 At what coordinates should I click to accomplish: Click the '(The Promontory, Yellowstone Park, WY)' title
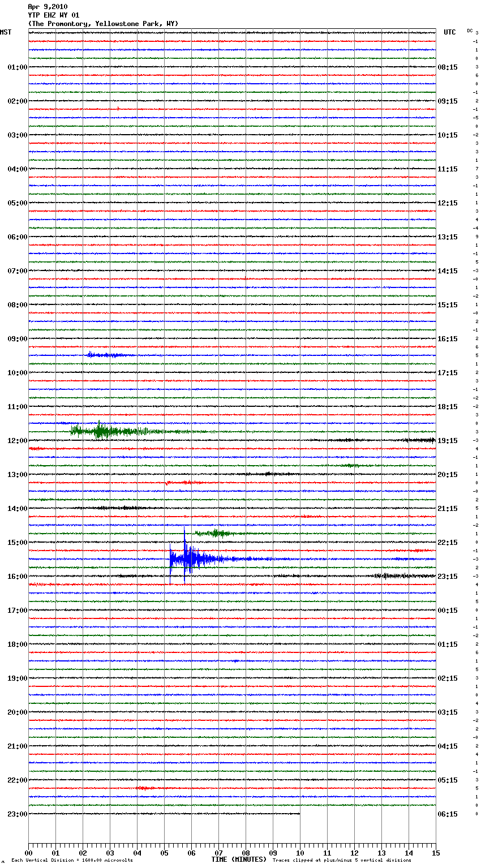pos(103,24)
